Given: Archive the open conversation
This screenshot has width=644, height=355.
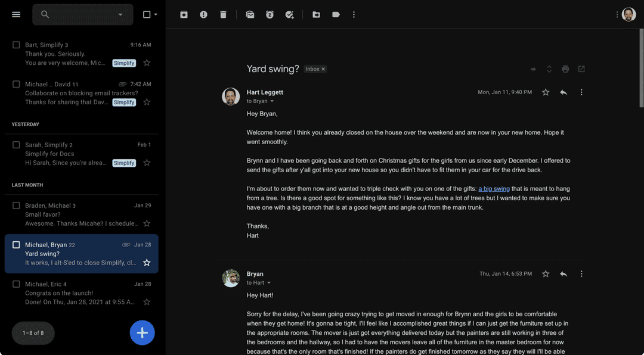Looking at the screenshot, I should (x=184, y=14).
